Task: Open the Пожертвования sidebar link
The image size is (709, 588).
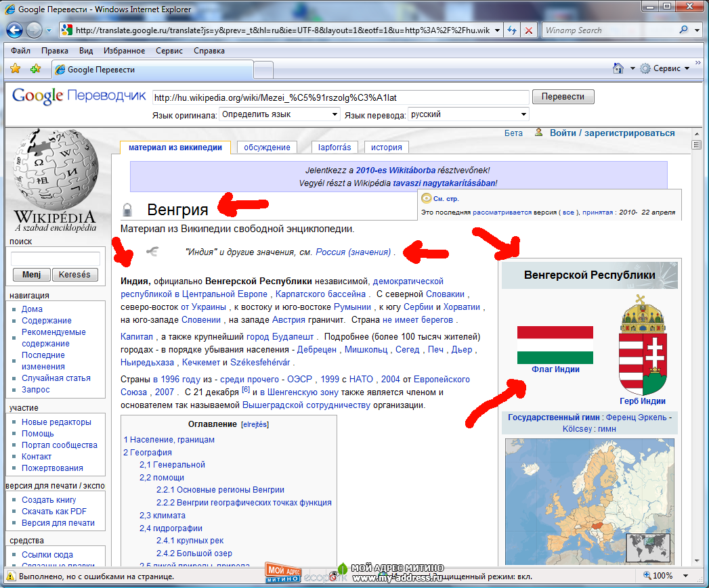Action: (52, 468)
